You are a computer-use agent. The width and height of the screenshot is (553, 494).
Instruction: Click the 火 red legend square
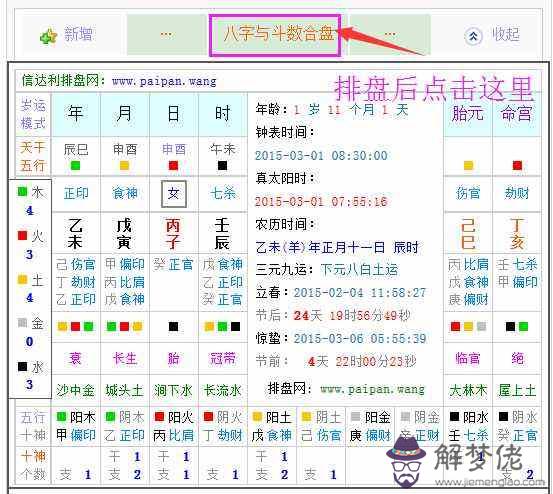pos(22,236)
